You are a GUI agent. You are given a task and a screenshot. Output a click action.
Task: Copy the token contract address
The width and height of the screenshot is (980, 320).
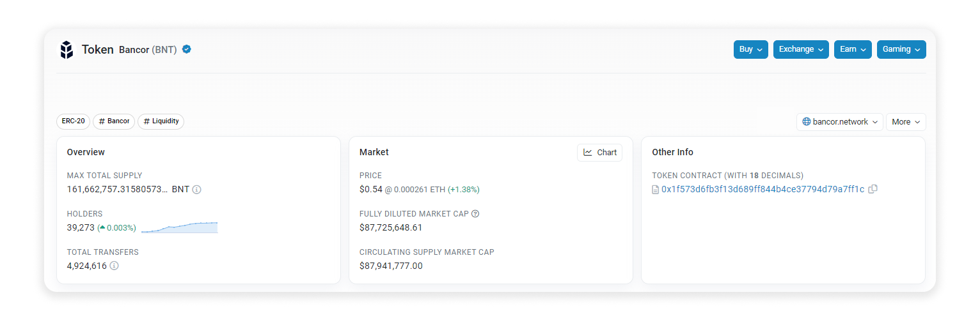pos(873,189)
